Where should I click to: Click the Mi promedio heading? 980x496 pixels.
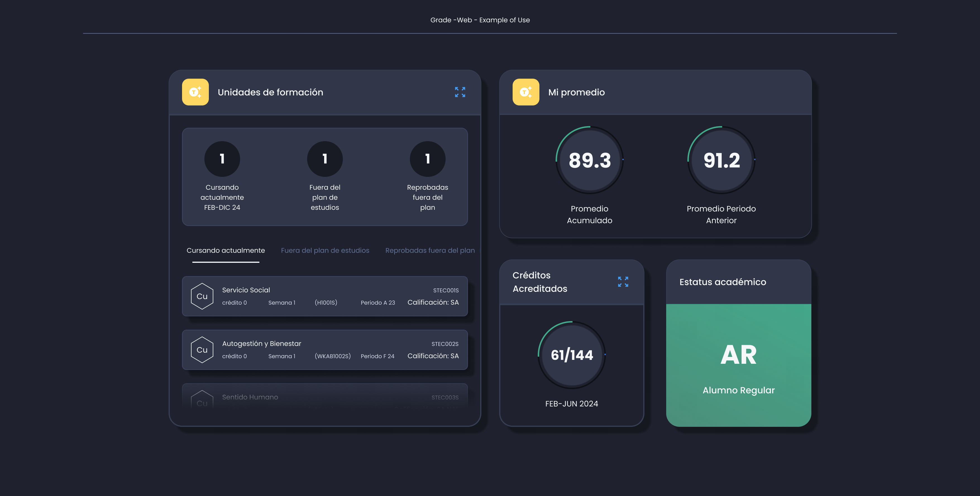pos(576,92)
